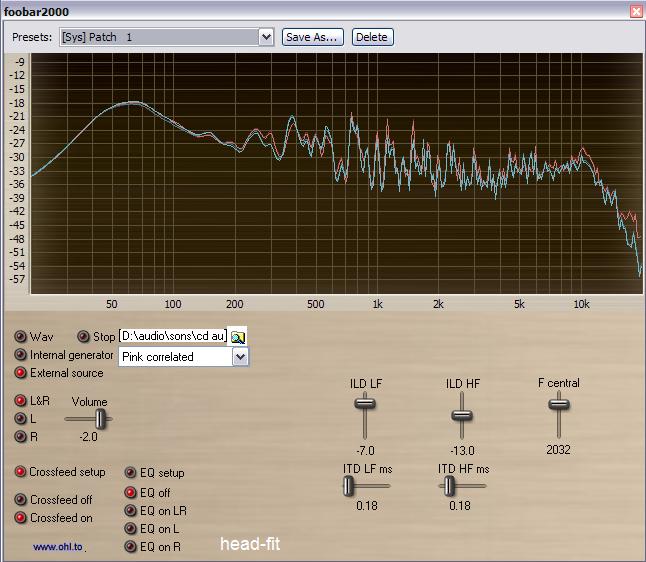Select Internal generator source
This screenshot has height=562, width=646.
21,355
